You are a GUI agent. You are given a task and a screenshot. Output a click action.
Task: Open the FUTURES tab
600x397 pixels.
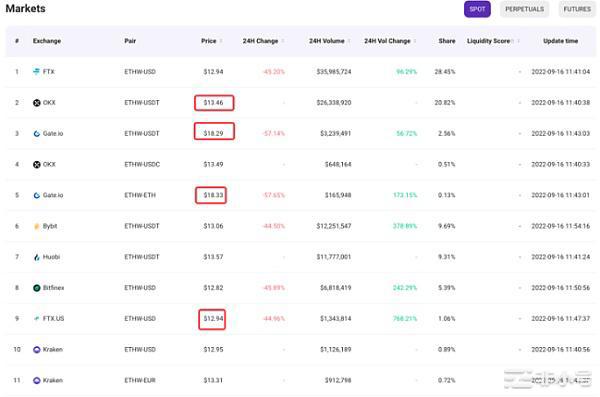577,9
